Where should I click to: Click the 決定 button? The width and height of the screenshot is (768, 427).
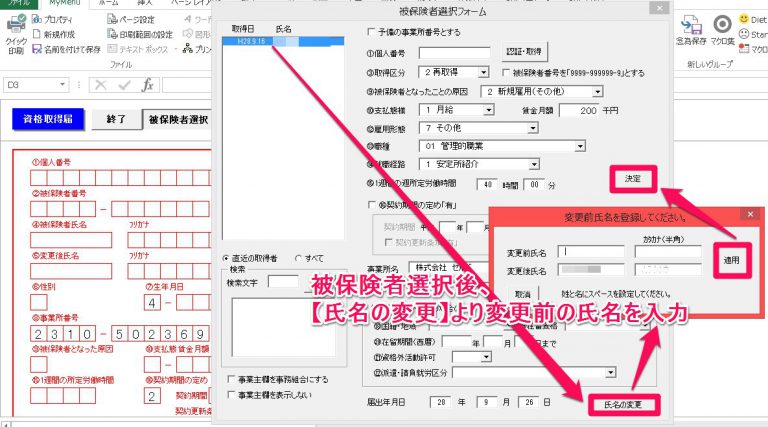click(x=633, y=178)
